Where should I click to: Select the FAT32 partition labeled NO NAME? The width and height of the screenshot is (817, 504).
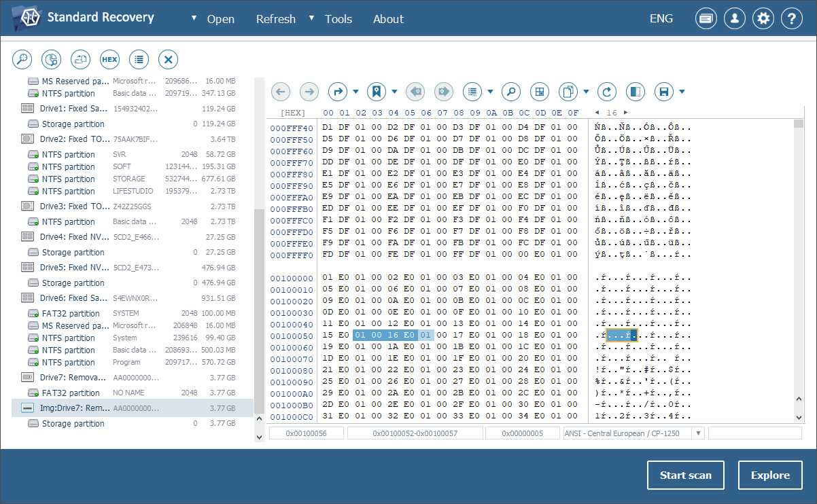tap(132, 393)
